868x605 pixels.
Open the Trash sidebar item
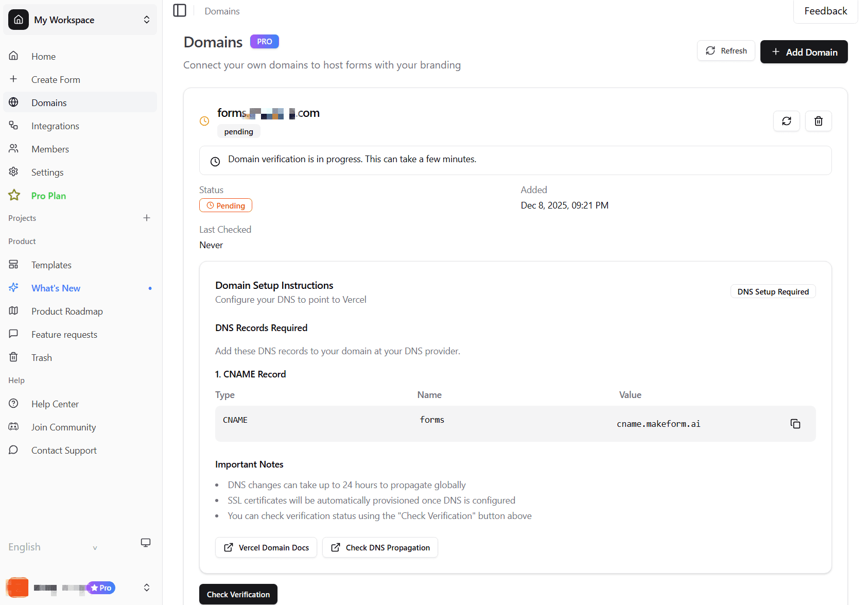pos(41,358)
